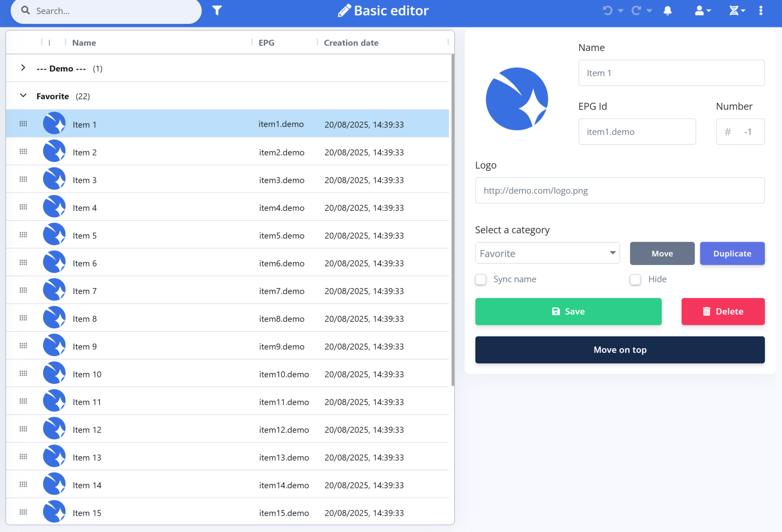Viewport: 782px width, 532px height.
Task: Open the undo history dropdown arrow
Action: tap(620, 11)
